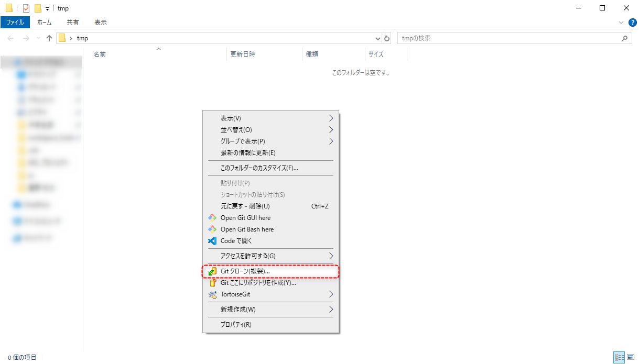Image resolution: width=639 pixels, height=364 pixels.
Task: Click the folder icon in address bar
Action: pyautogui.click(x=62, y=38)
